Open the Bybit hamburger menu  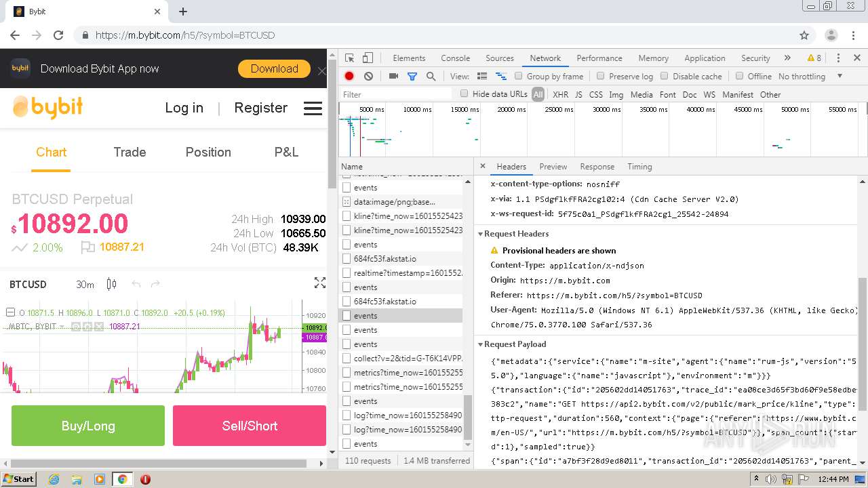coord(313,108)
